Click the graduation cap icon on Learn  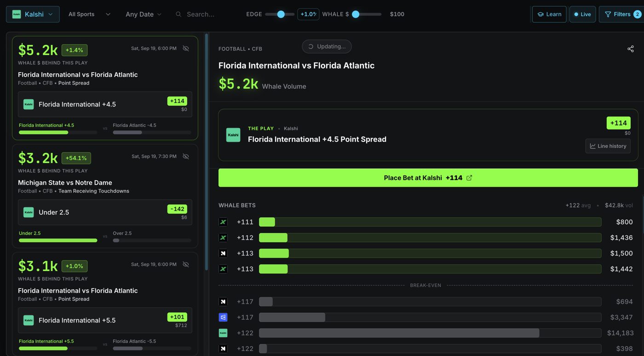(540, 14)
